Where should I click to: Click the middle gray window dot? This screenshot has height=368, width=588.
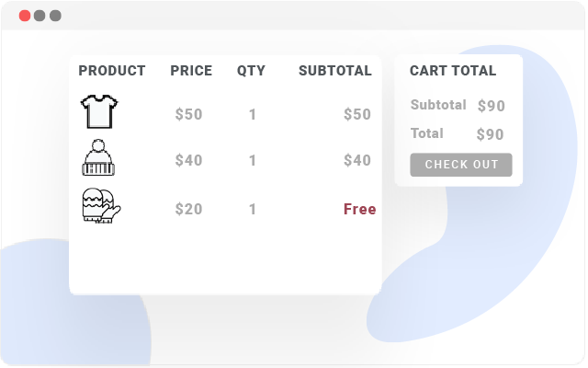click(40, 16)
